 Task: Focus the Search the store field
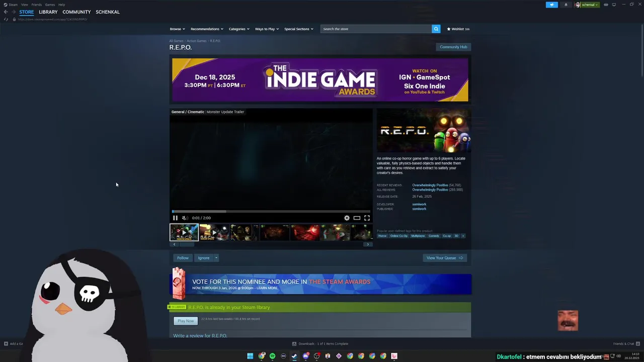click(x=376, y=29)
